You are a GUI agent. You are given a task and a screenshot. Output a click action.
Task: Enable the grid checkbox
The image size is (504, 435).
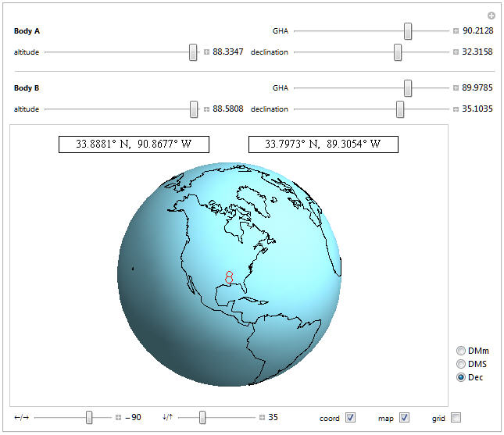pos(456,418)
